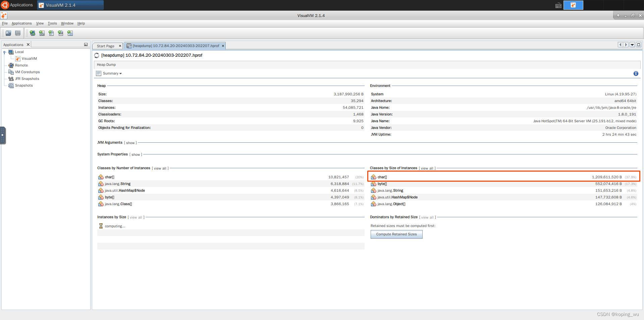The width and height of the screenshot is (644, 320).
Task: Open the Window menu
Action: [67, 23]
